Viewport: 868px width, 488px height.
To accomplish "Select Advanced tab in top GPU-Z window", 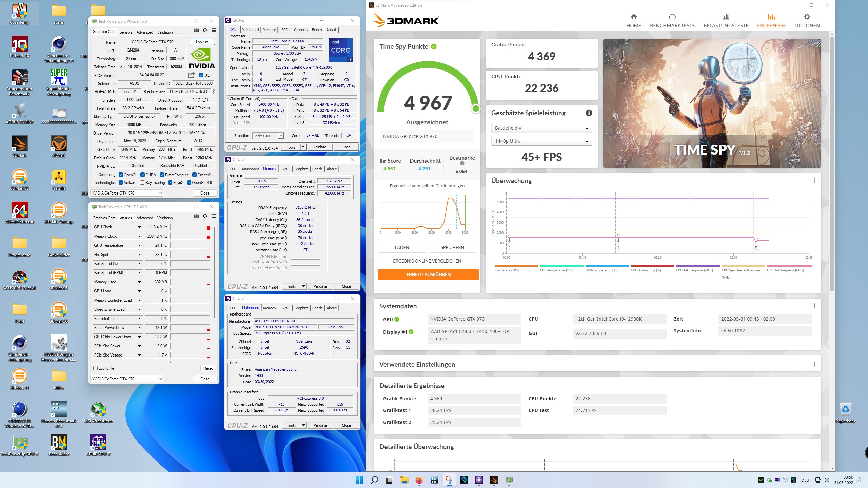I will point(145,32).
